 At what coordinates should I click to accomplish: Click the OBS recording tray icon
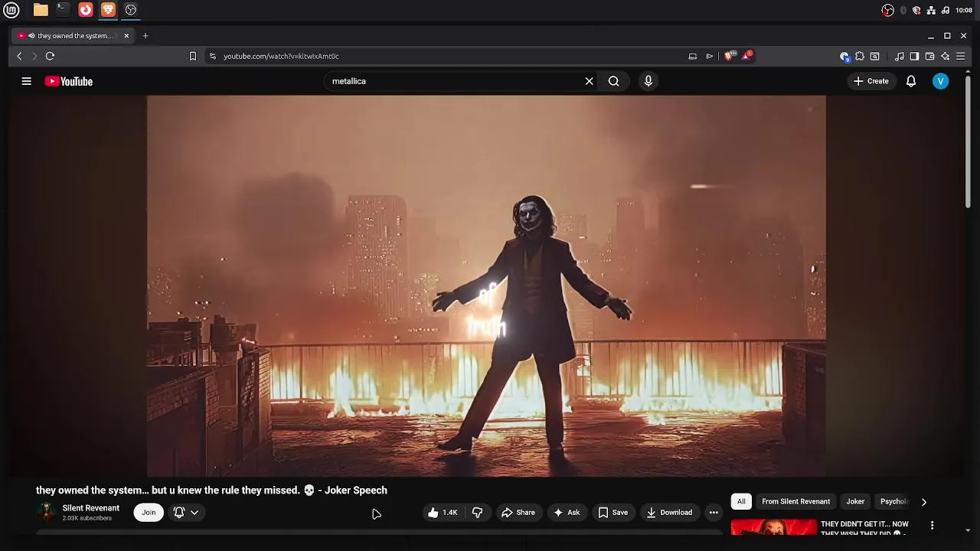click(887, 10)
